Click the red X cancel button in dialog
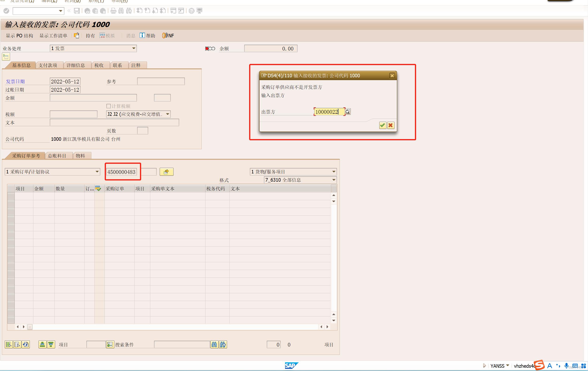The height and width of the screenshot is (371, 588). pyautogui.click(x=391, y=125)
